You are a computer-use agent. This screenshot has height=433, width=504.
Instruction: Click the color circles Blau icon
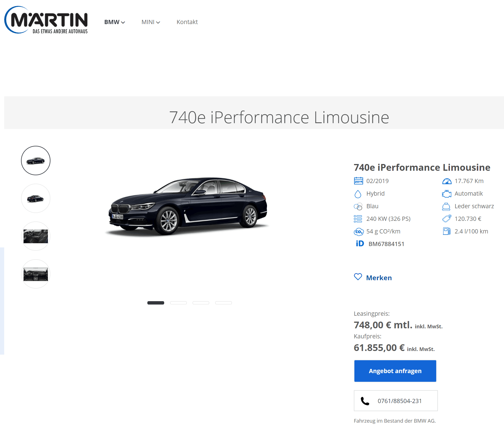point(358,207)
